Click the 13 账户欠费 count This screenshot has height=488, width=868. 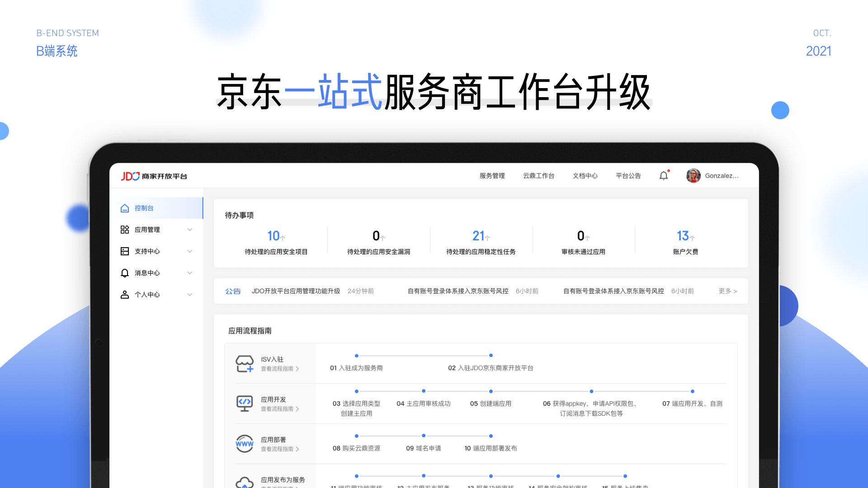(x=685, y=236)
